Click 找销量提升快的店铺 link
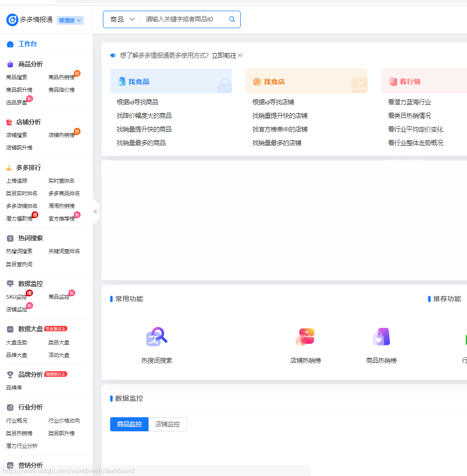 [x=280, y=116]
